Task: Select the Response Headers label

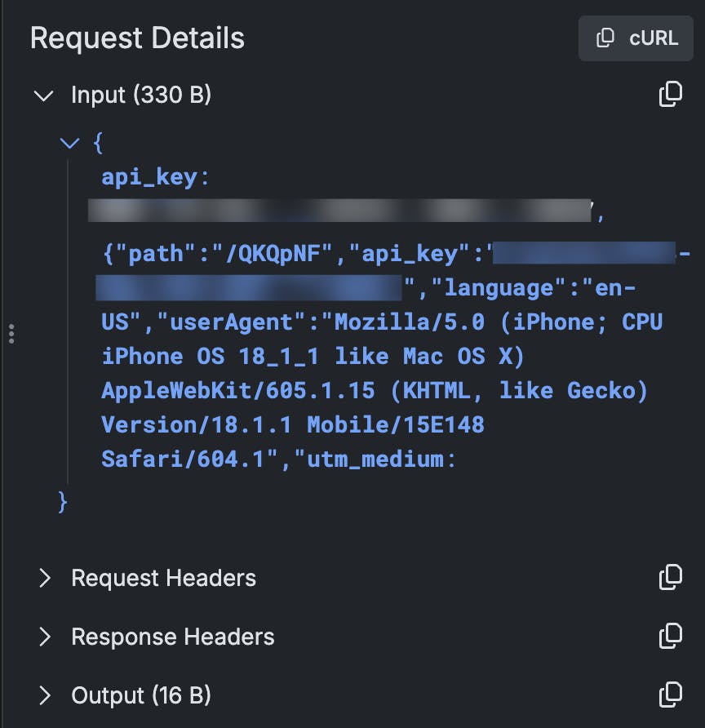Action: tap(172, 637)
